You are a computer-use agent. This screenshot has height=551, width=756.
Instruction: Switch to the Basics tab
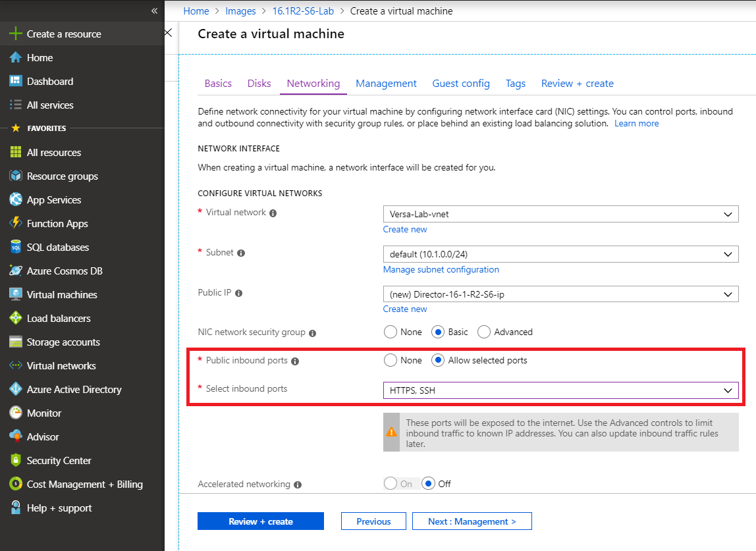(218, 84)
